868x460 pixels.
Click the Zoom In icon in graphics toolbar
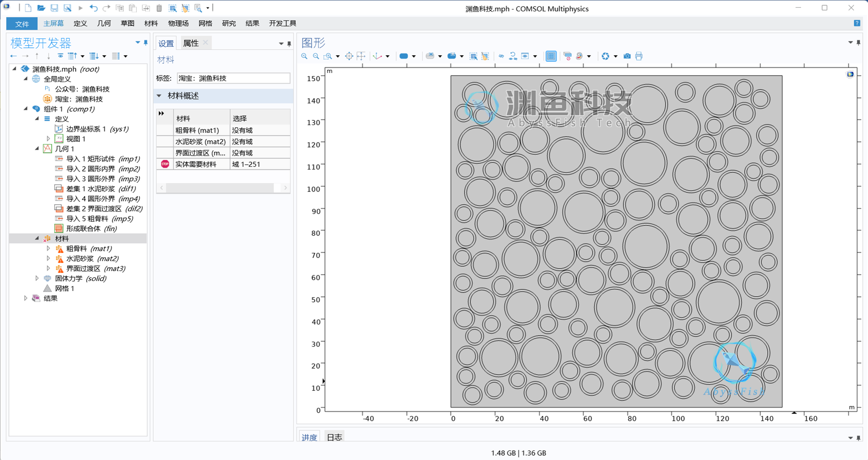point(304,56)
